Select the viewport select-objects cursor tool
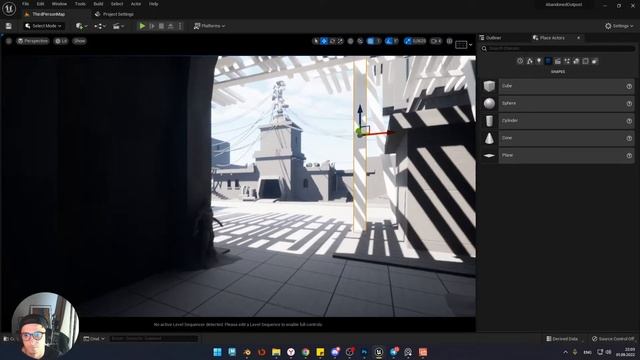Screen dimensions: 640x360 316,41
